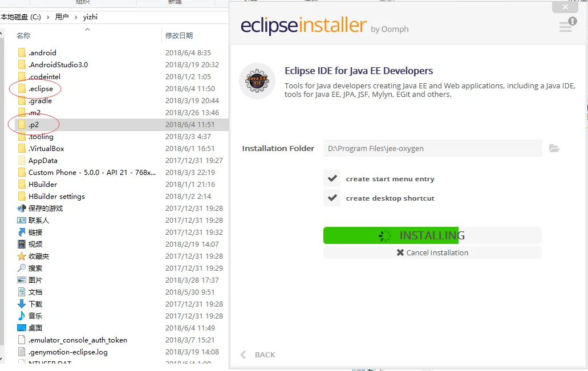Click Eclipse IDE for Java EE Developers title
This screenshot has height=371, width=588.
(x=359, y=71)
